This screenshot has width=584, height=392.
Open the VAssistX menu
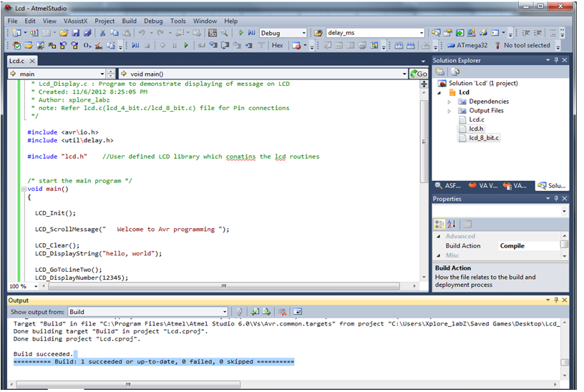75,21
